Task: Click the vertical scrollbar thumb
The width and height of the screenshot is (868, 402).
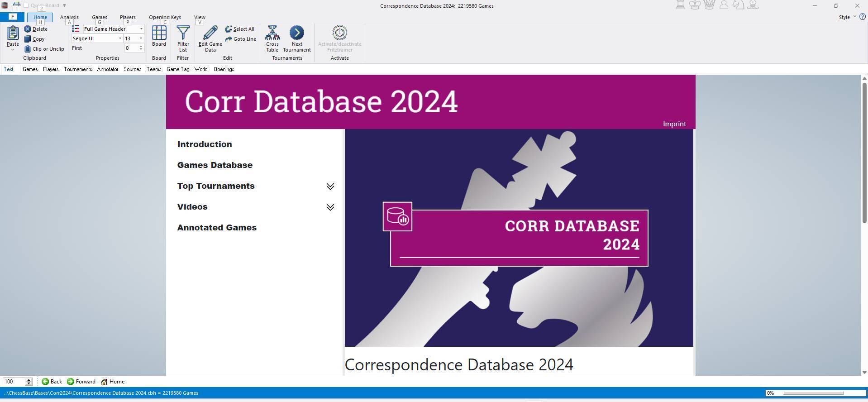Action: [x=864, y=153]
